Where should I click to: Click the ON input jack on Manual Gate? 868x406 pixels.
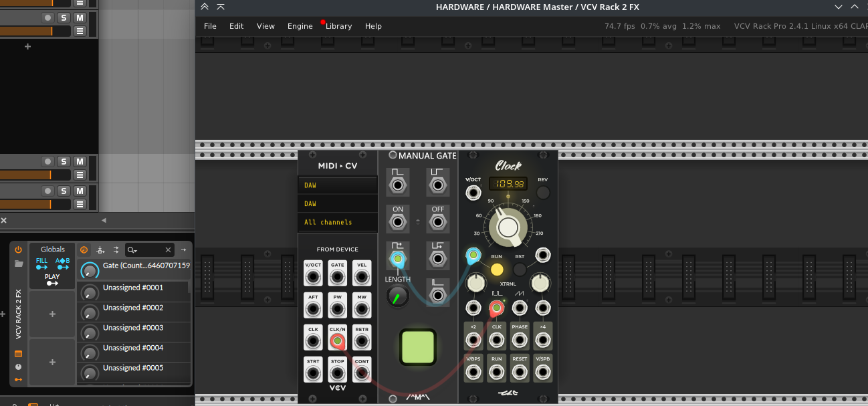click(x=398, y=223)
